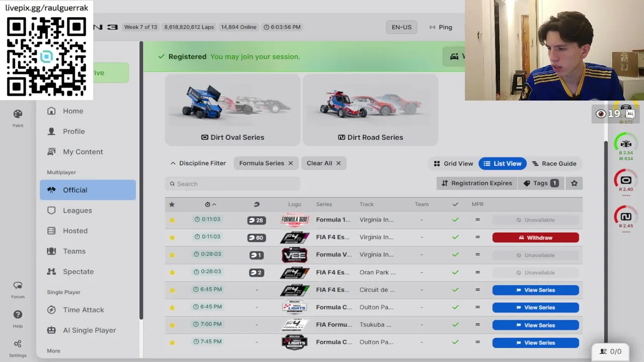Screen dimensions: 644x362
Task: Open Leagues in the sidebar
Action: point(88,211)
